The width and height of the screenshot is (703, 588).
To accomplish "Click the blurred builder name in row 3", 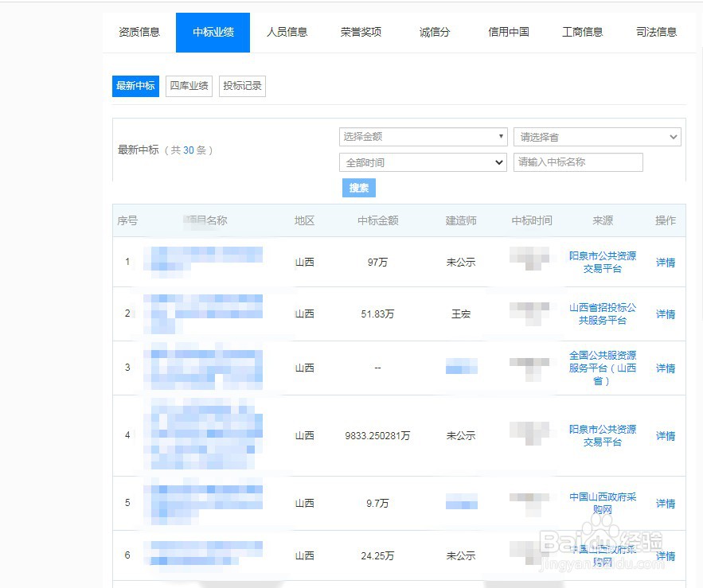I will pyautogui.click(x=461, y=366).
